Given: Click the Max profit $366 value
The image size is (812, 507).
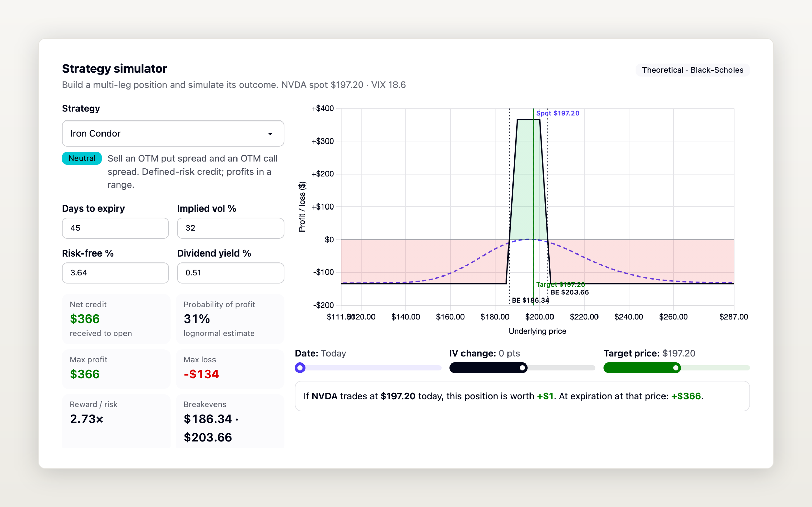Looking at the screenshot, I should click(x=85, y=374).
